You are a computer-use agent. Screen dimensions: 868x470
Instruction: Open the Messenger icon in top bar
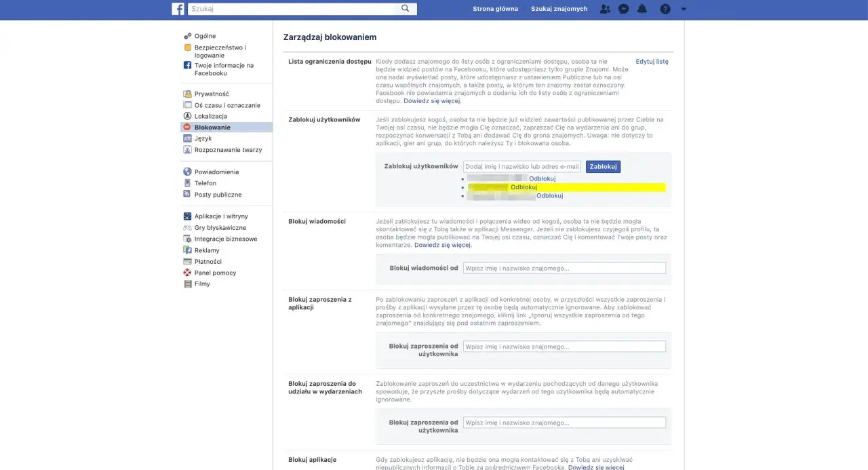click(x=623, y=9)
